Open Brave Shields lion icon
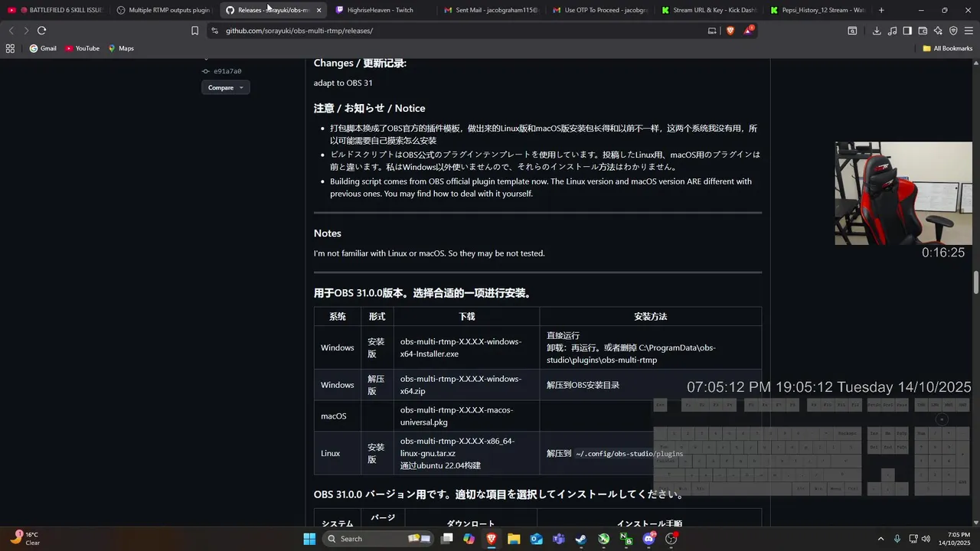980x551 pixels. 730,31
